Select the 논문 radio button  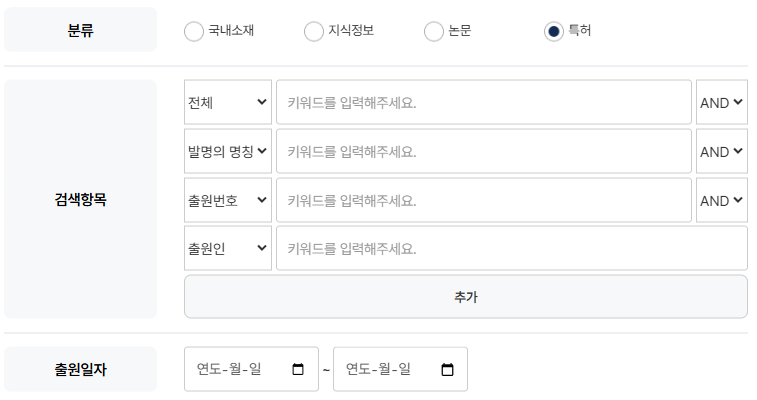(x=434, y=31)
